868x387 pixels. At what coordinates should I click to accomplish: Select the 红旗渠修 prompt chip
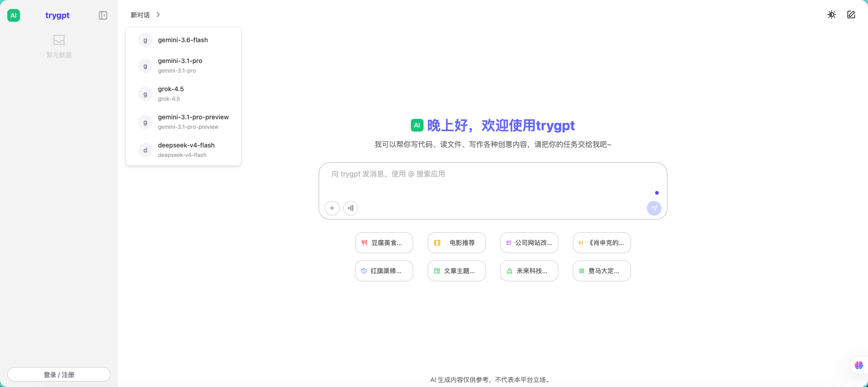pyautogui.click(x=384, y=271)
